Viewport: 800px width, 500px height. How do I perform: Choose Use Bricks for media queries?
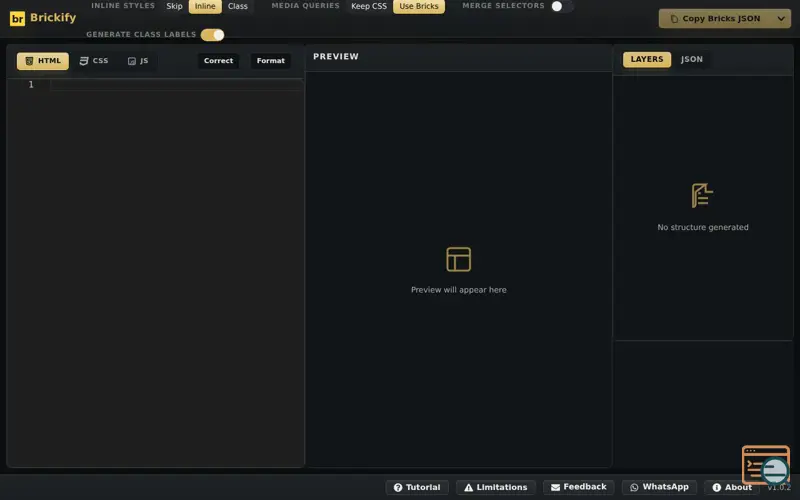(x=419, y=6)
